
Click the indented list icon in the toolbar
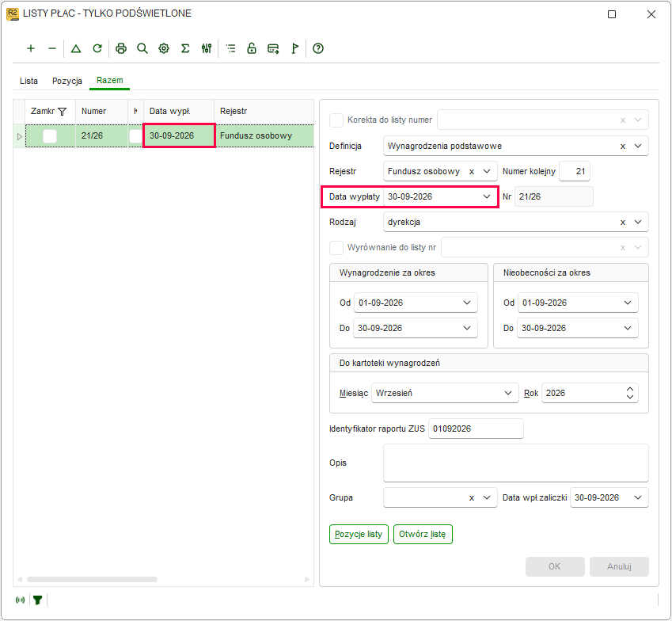click(231, 48)
